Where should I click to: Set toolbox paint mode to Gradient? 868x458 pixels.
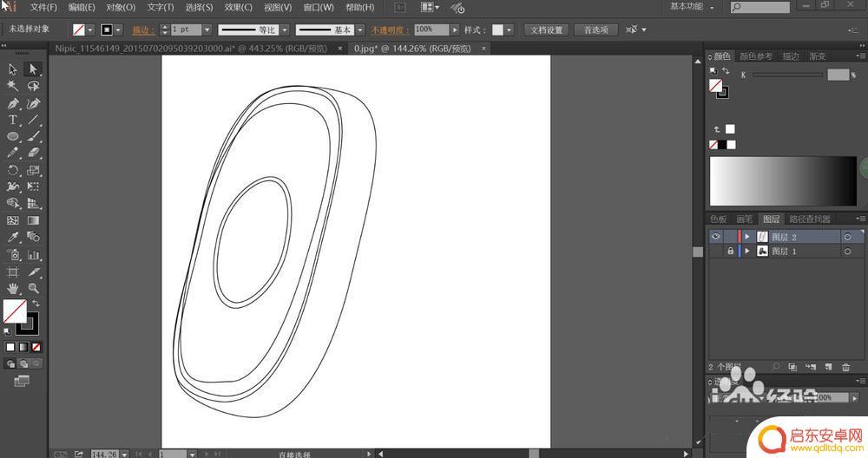tap(23, 347)
